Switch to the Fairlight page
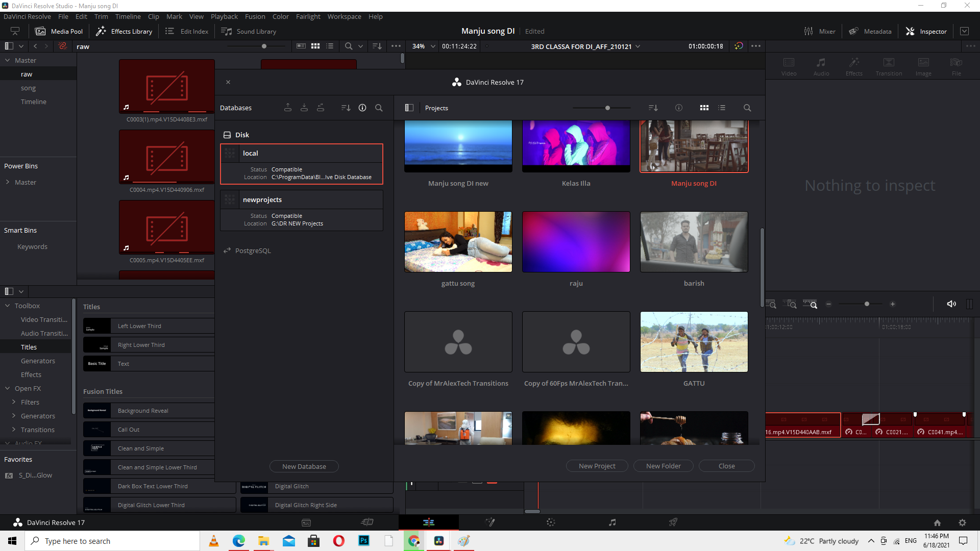The height and width of the screenshot is (551, 980). click(x=612, y=522)
